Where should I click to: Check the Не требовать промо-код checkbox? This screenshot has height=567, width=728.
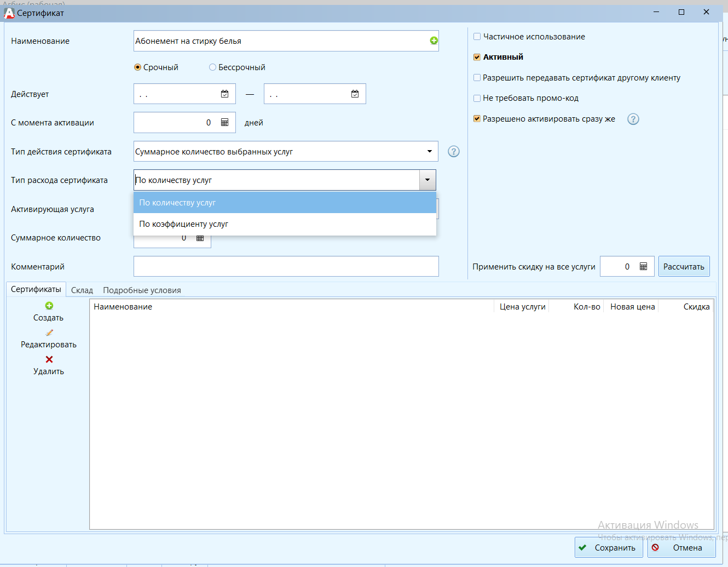[x=477, y=98]
